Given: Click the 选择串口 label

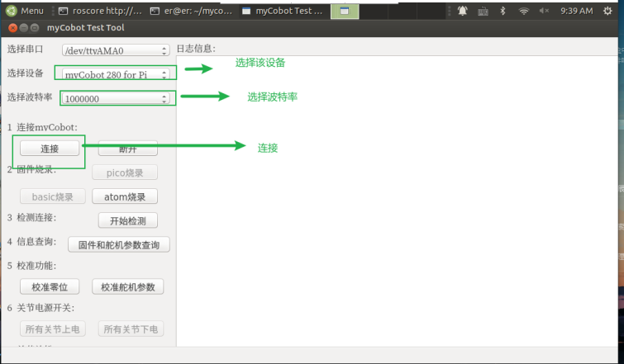Looking at the screenshot, I should coord(25,50).
